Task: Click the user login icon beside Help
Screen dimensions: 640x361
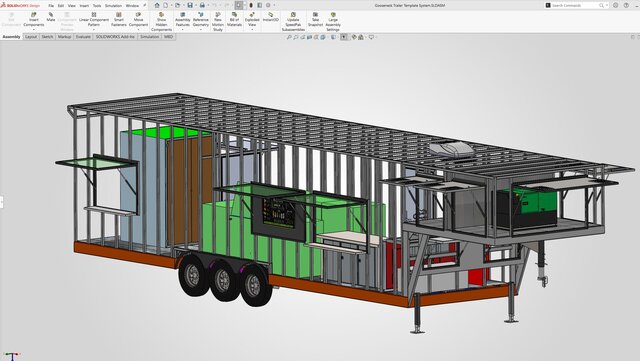Action: click(x=616, y=5)
